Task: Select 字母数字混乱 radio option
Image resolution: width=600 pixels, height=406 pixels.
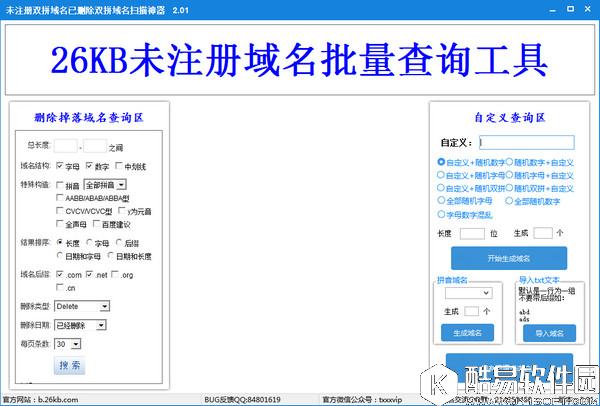Action: pos(441,214)
